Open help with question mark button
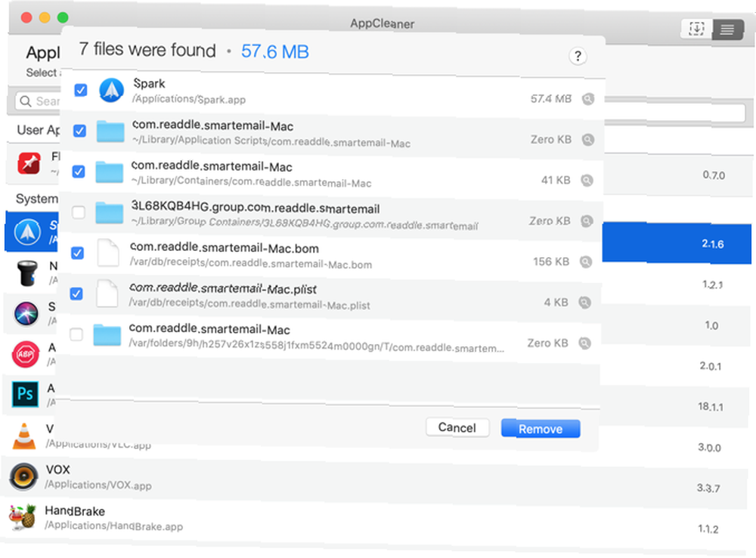The image size is (756, 558). tap(578, 57)
